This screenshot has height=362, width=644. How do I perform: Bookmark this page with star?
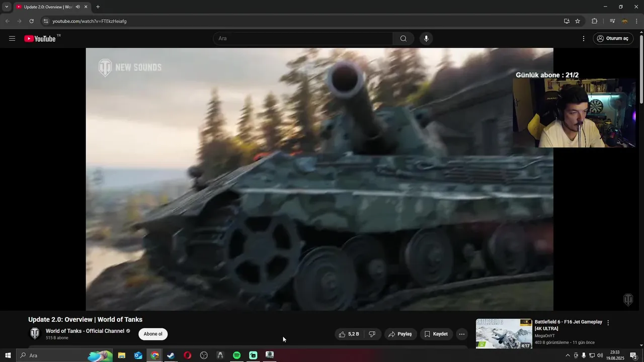[x=578, y=21]
